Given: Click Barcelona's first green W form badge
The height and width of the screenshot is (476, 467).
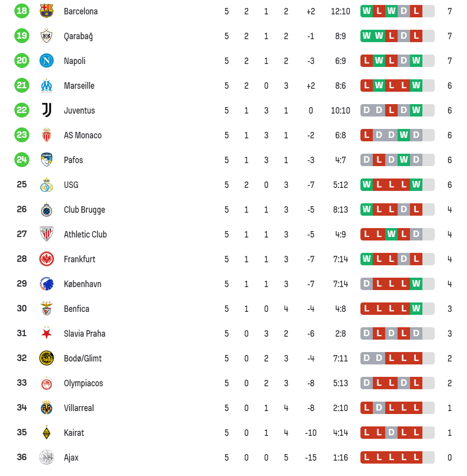Looking at the screenshot, I should pos(367,11).
